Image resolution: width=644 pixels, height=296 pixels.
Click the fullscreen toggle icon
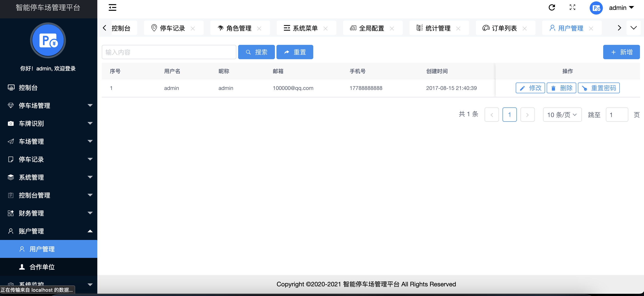(572, 7)
